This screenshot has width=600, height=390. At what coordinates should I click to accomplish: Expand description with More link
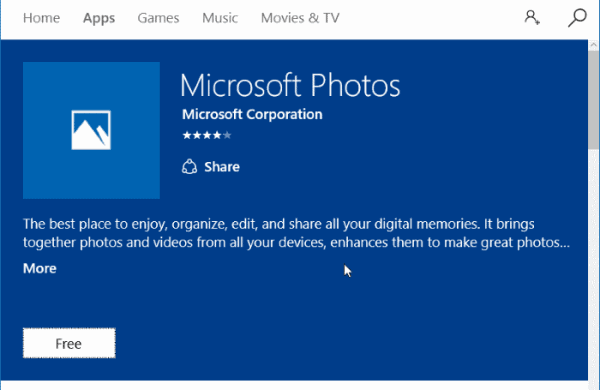click(x=40, y=268)
